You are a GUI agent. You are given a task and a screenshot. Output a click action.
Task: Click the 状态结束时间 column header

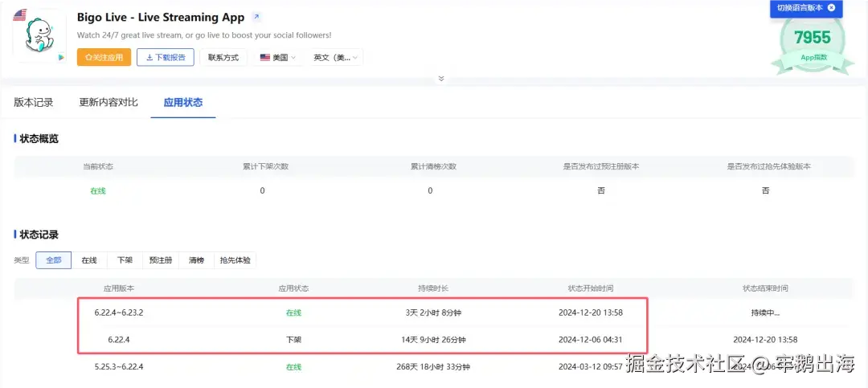coord(766,288)
